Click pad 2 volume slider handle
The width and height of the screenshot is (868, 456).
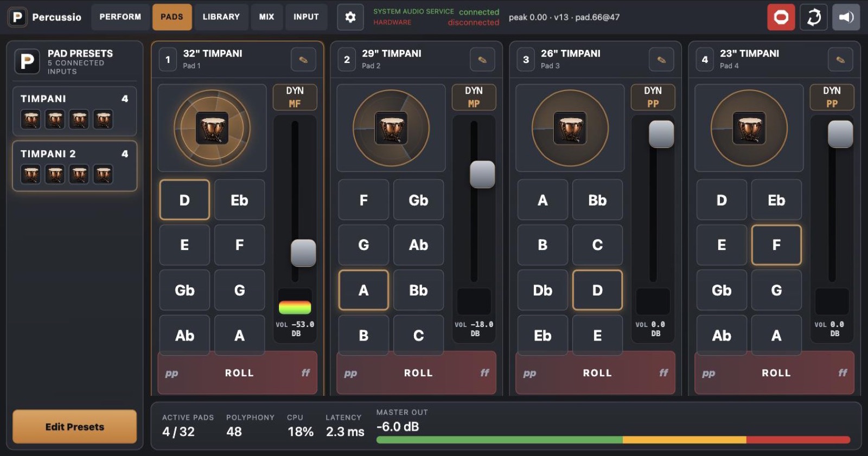(482, 175)
